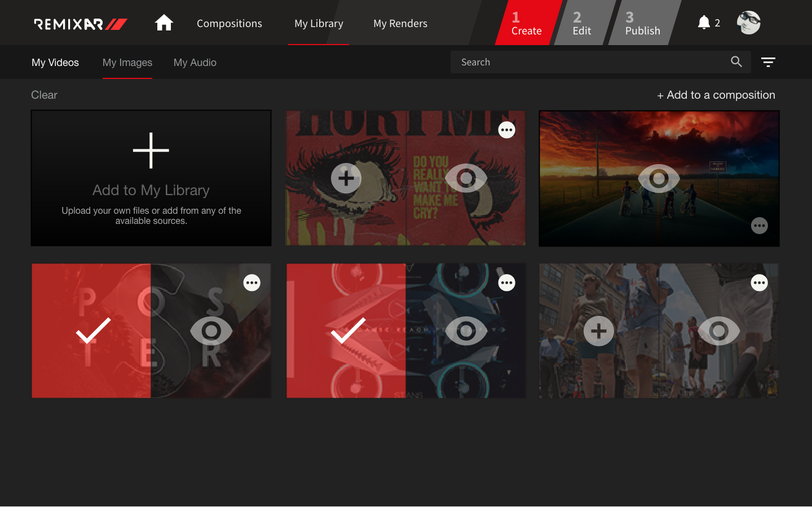Open the notifications bell

[x=704, y=23]
